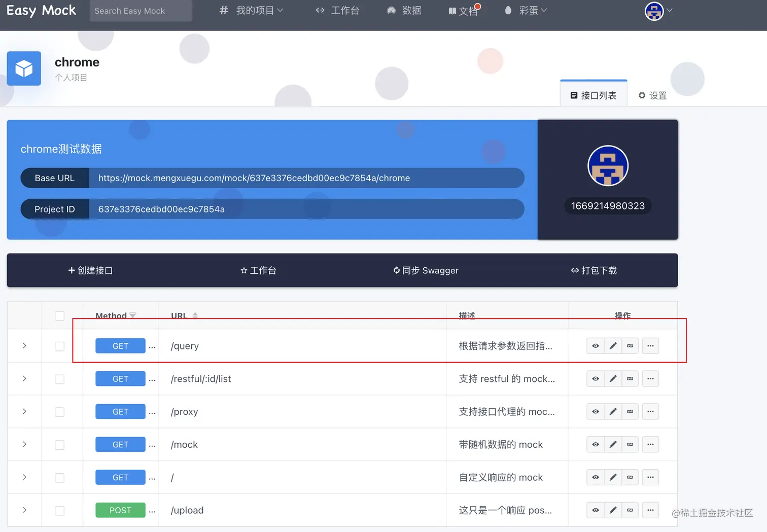Check the box for /upload row
The width and height of the screenshot is (767, 532).
59,511
